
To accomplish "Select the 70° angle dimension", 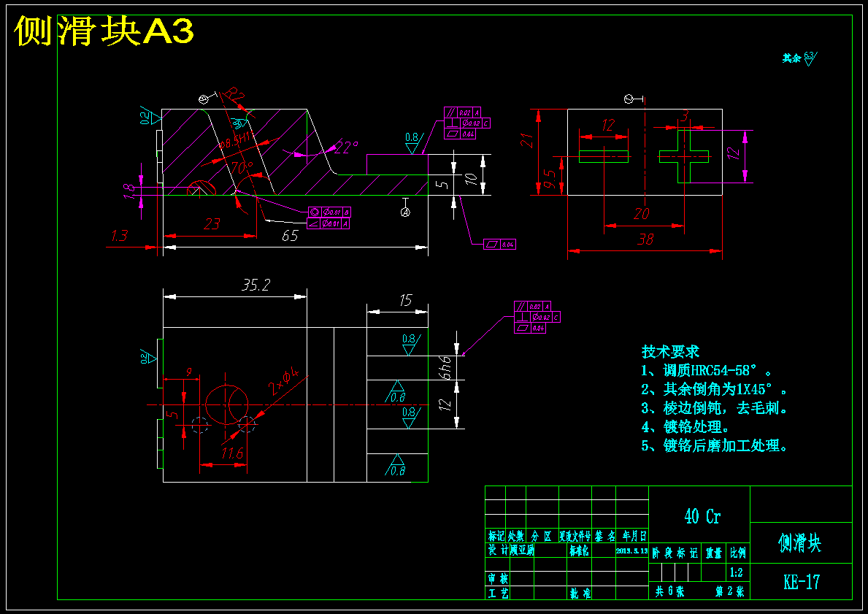I will click(242, 167).
